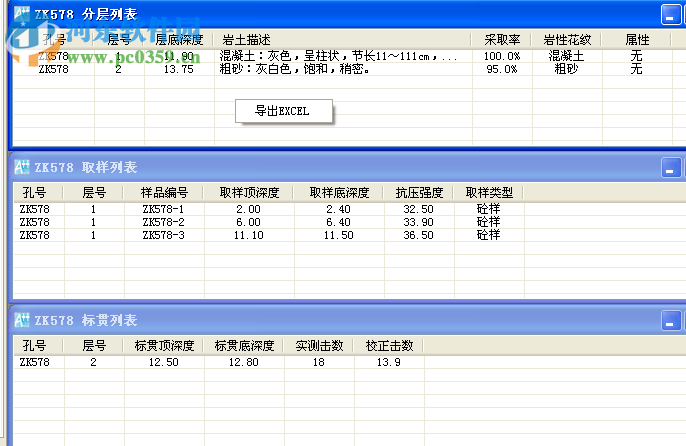Click the 导出EXCEL button

tap(284, 111)
